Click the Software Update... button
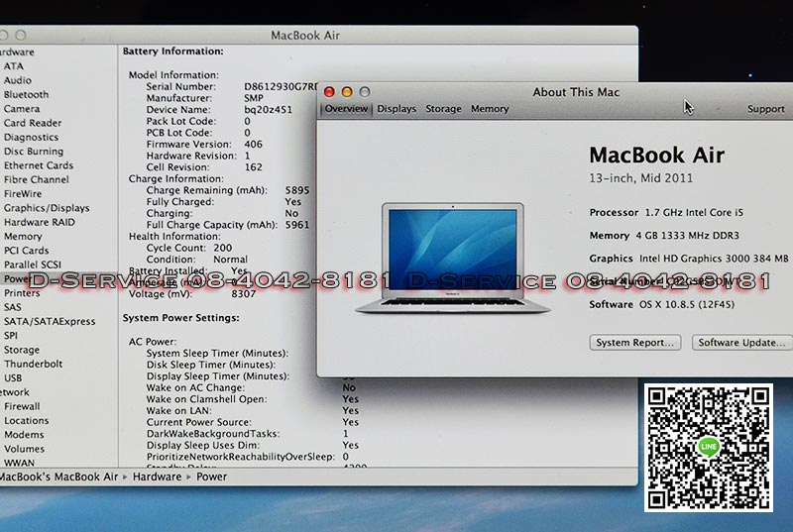 click(741, 342)
